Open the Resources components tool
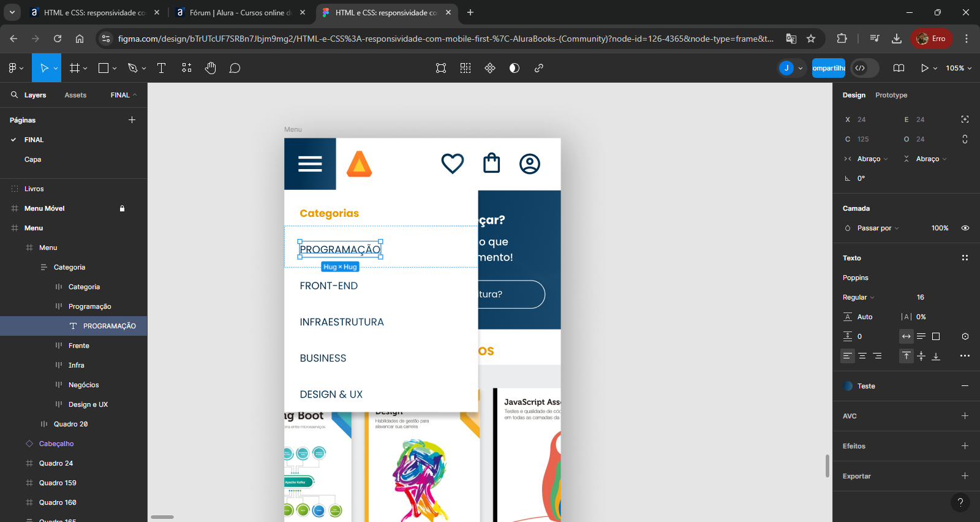 [187, 68]
